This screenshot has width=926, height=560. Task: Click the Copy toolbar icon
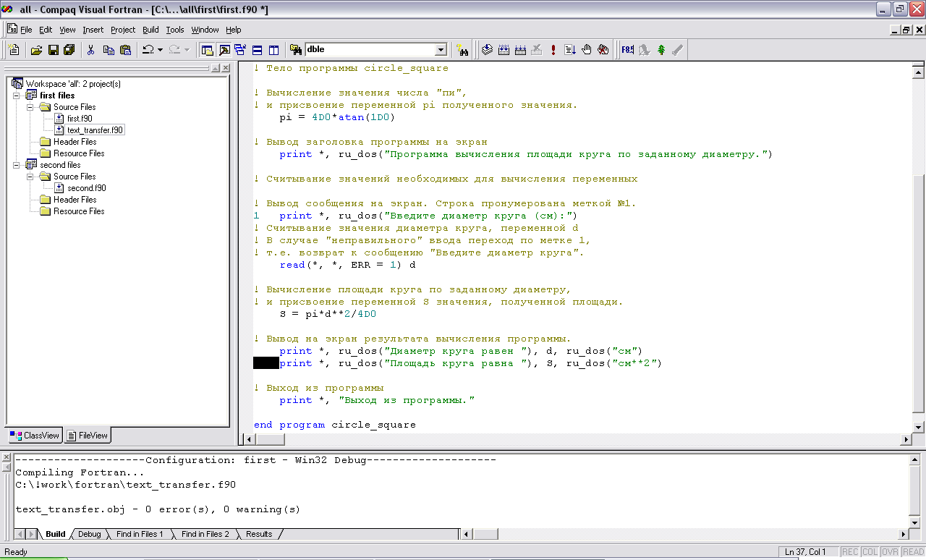(x=109, y=50)
